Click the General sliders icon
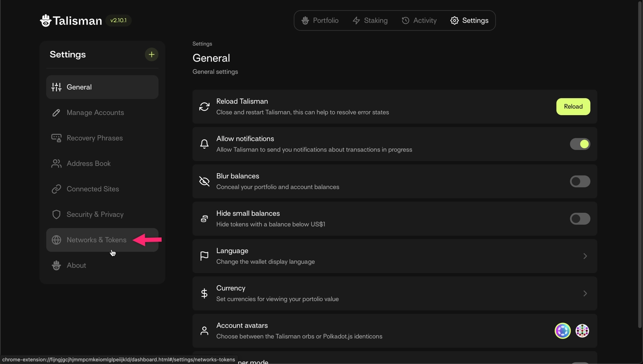This screenshot has height=364, width=643. click(x=57, y=87)
